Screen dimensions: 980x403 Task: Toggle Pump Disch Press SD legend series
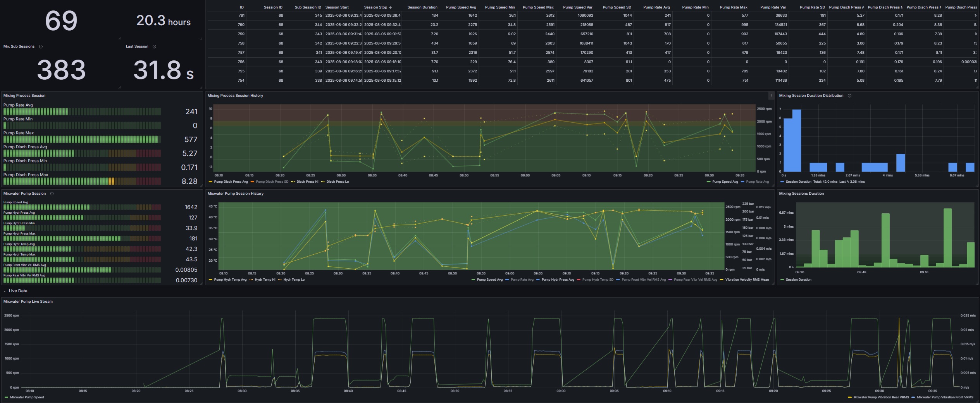(x=272, y=182)
